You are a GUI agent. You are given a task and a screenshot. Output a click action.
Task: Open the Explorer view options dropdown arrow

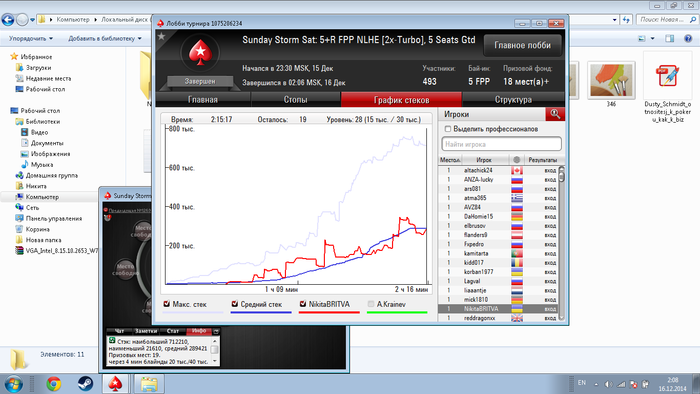pyautogui.click(x=652, y=39)
